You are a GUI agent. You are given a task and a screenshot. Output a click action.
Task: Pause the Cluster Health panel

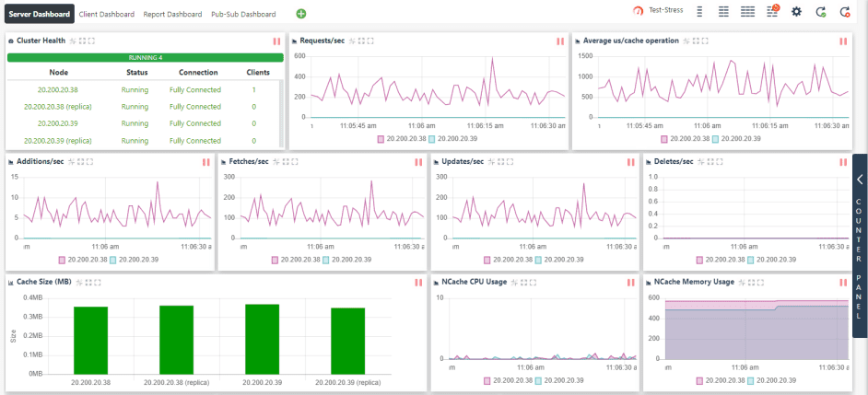click(x=276, y=41)
